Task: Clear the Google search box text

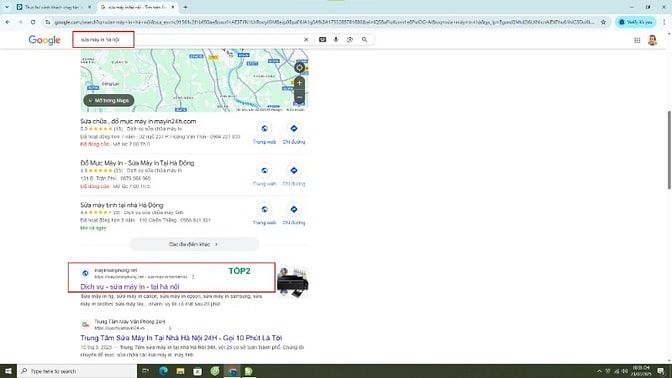Action: tap(306, 39)
